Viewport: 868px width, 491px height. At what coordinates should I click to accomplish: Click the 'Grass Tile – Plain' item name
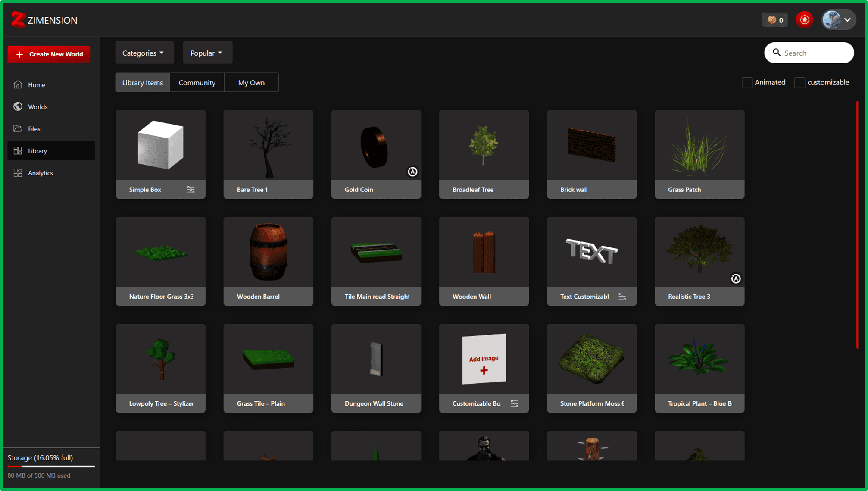261,403
